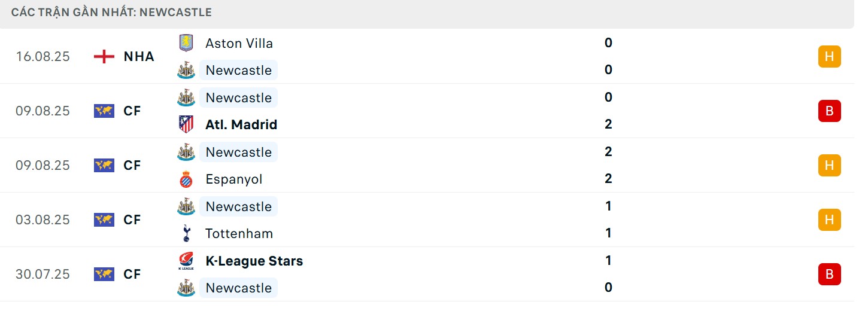Click world flag icon for 30.07.25 match
The height and width of the screenshot is (311, 868).
coord(104,274)
